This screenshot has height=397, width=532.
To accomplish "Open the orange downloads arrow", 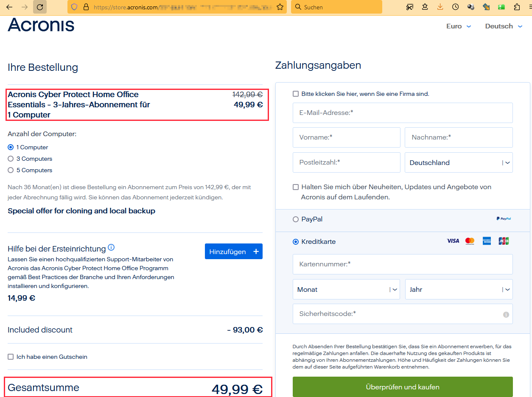I will click(x=440, y=7).
